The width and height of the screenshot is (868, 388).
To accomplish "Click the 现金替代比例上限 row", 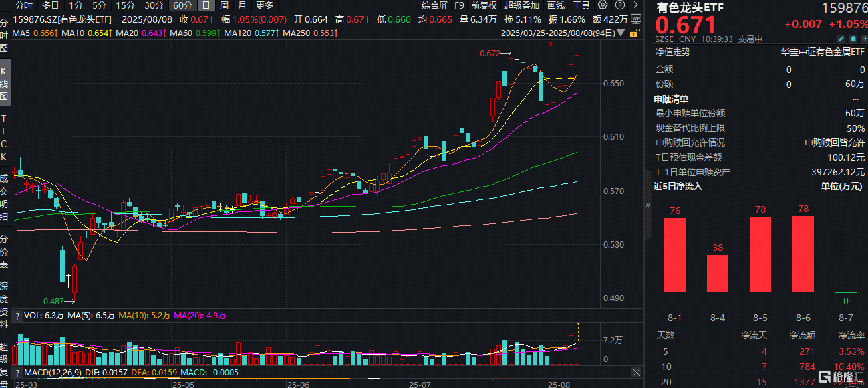I will [760, 128].
